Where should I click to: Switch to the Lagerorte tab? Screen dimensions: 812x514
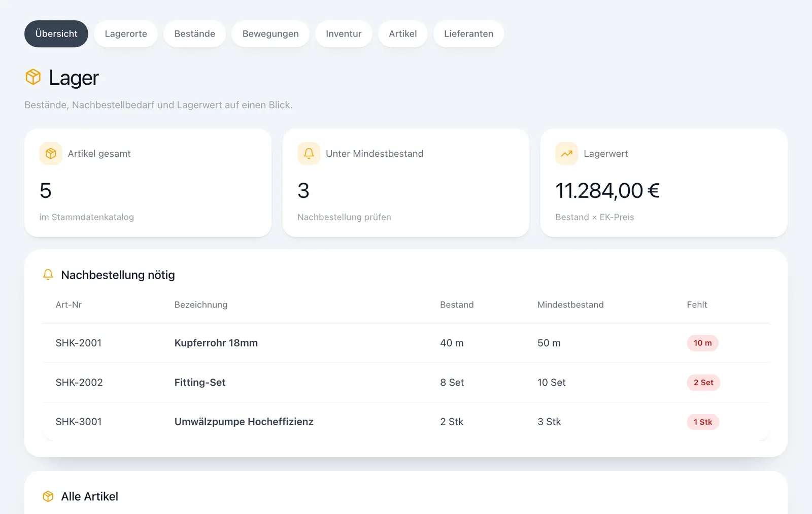126,34
